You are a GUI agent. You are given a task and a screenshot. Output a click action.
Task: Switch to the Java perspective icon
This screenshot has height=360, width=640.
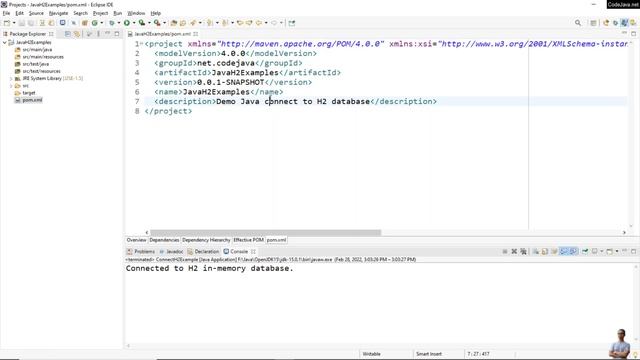coord(624,23)
